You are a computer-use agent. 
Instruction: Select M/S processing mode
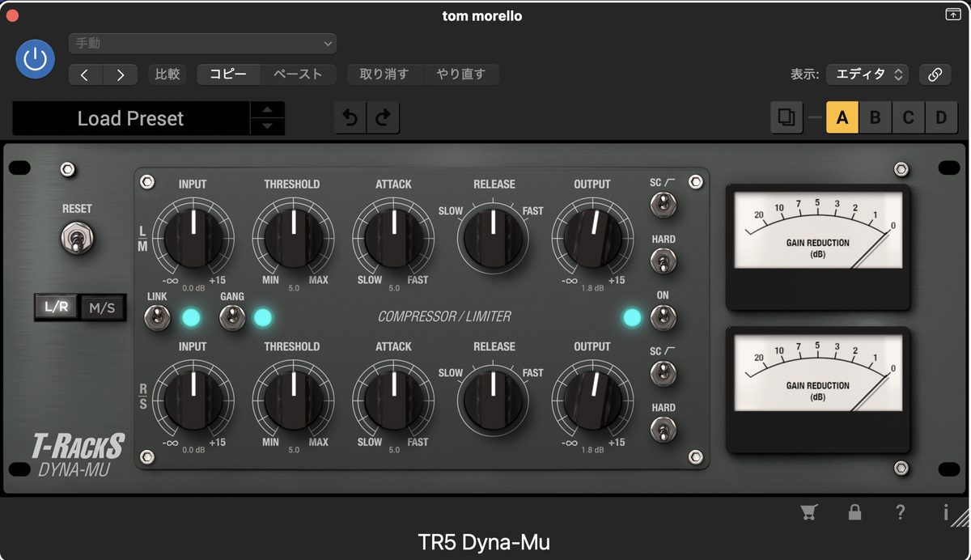[x=102, y=308]
